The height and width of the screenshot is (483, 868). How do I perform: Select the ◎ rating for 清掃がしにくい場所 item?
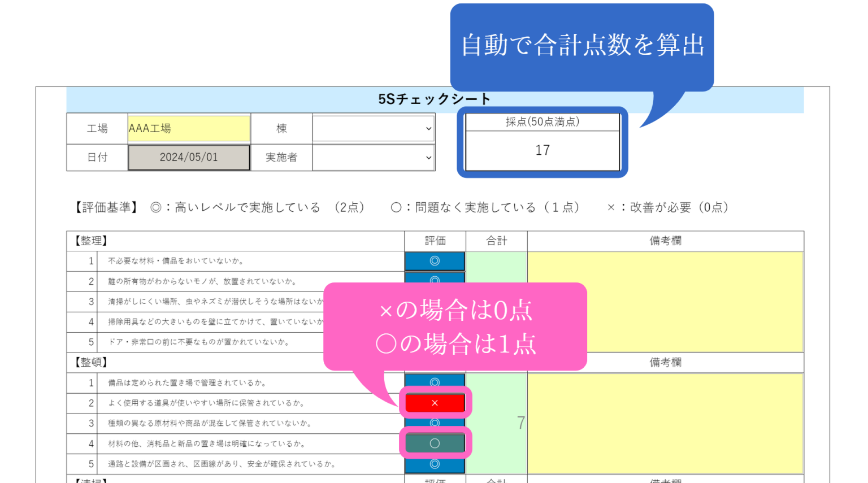pos(435,301)
